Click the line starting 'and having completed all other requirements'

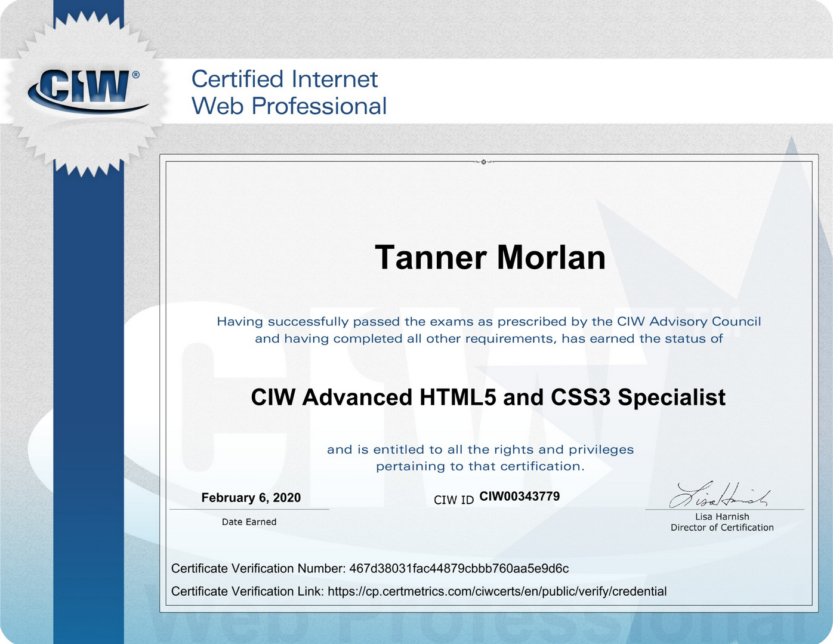489,339
